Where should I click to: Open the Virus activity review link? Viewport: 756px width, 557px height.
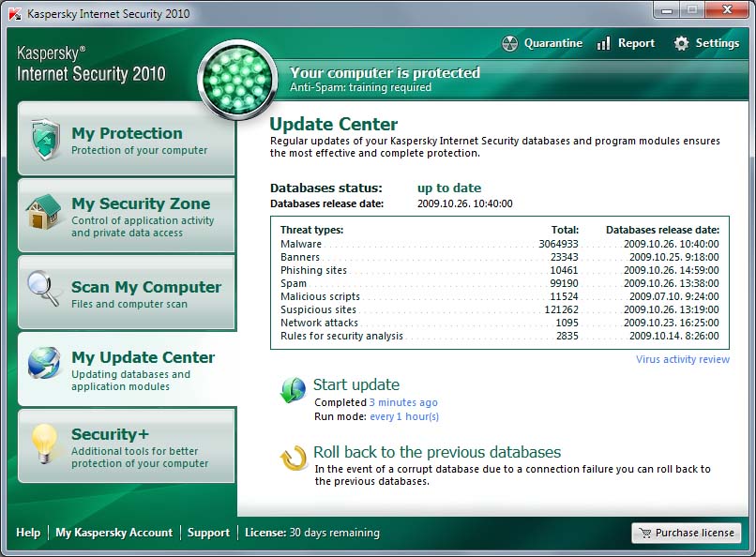[x=683, y=359]
